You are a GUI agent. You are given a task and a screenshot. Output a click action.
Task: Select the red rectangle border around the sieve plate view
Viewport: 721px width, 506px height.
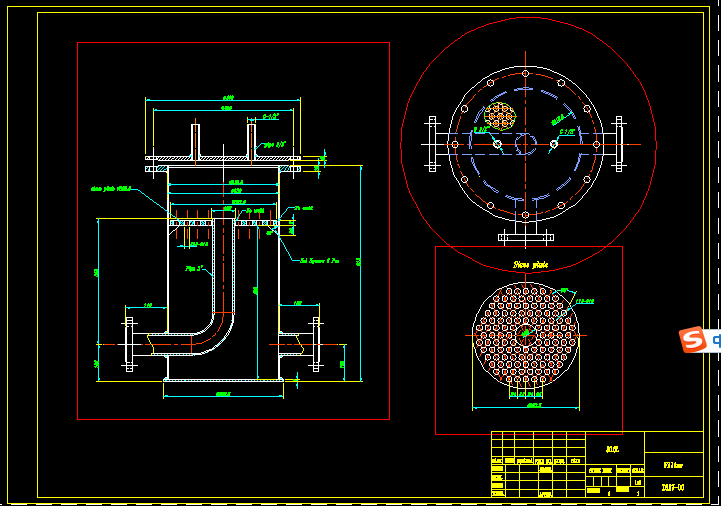[x=436, y=340]
